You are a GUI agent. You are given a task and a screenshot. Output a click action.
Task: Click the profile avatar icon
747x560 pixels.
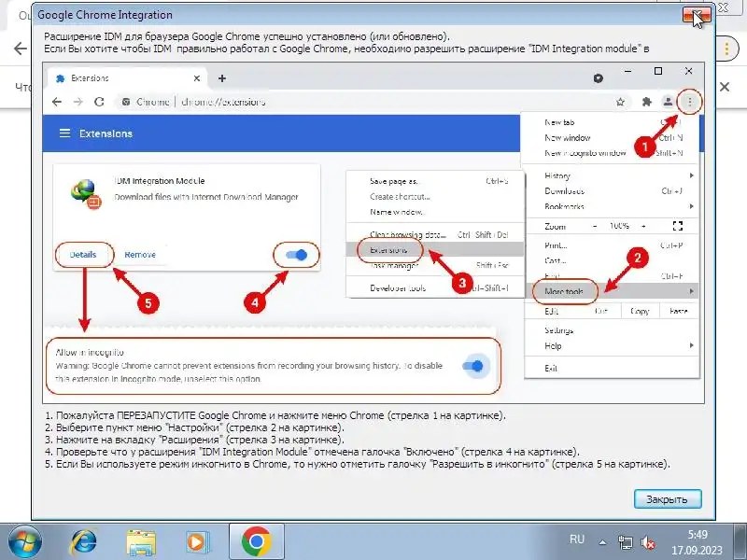click(x=668, y=102)
